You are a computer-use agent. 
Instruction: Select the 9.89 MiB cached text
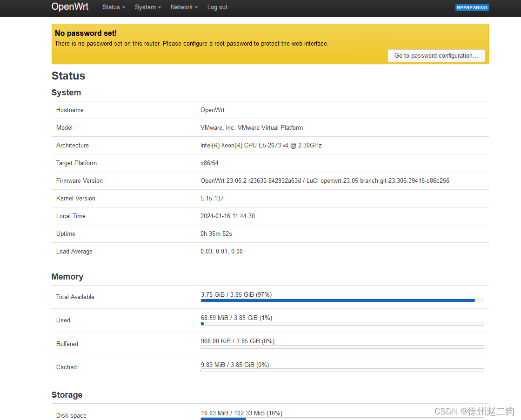235,365
